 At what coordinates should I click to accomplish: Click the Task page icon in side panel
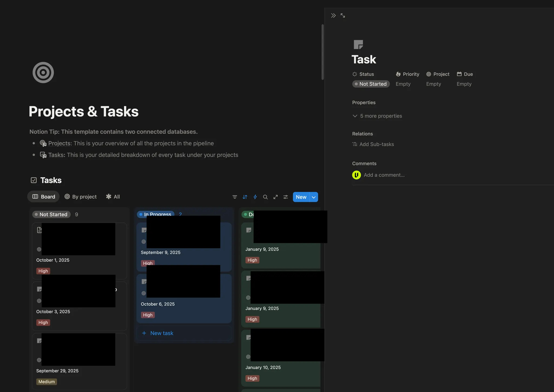358,45
